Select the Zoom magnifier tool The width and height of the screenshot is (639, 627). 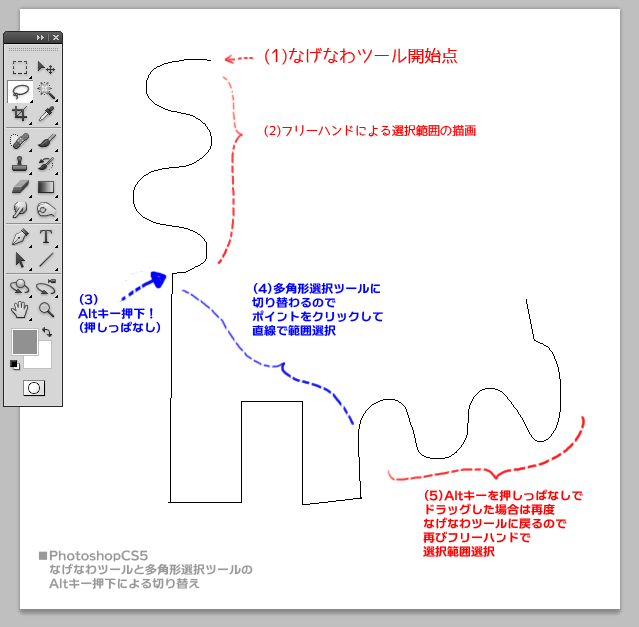(x=46, y=310)
